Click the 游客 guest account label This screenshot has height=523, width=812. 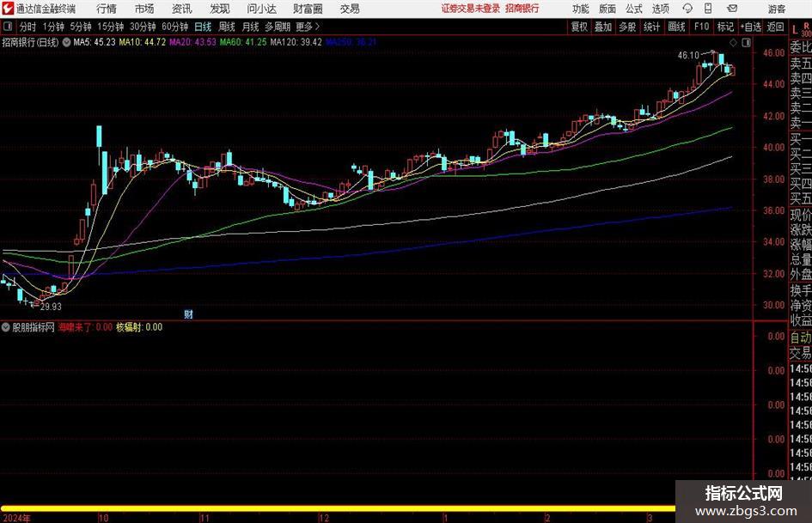(776, 9)
